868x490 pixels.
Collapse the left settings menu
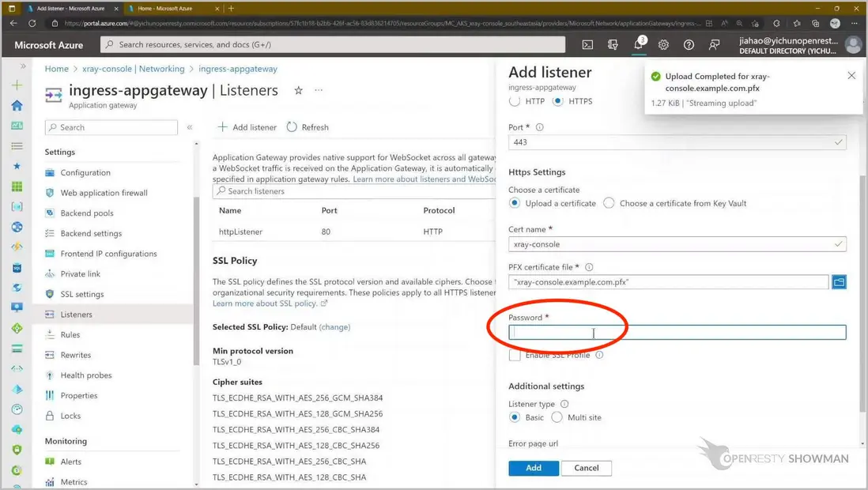[190, 127]
